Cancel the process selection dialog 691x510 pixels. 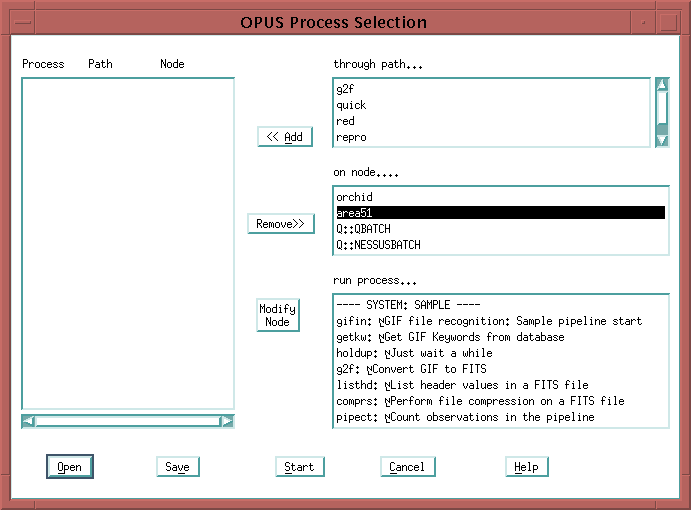click(407, 467)
